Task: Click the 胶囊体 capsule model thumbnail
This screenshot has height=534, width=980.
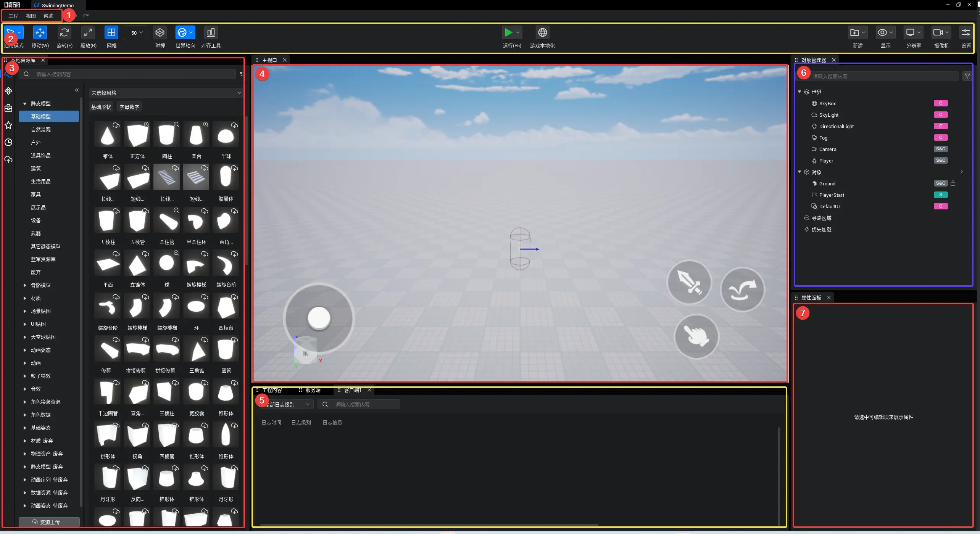Action: [226, 177]
